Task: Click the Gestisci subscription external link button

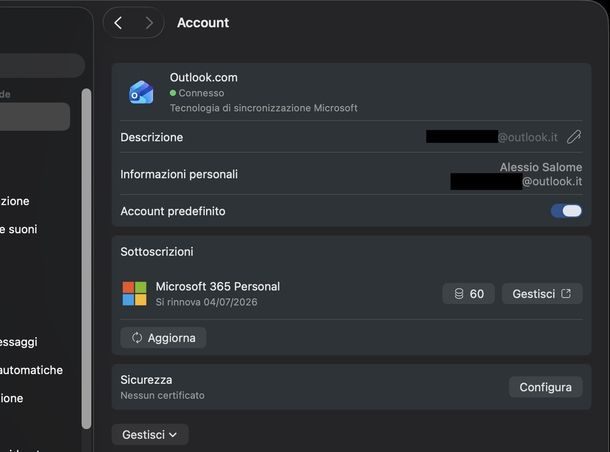Action: [542, 294]
